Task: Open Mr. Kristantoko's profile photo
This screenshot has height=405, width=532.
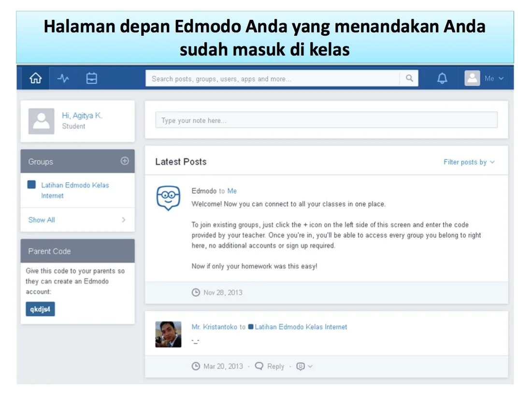Action: tap(168, 334)
